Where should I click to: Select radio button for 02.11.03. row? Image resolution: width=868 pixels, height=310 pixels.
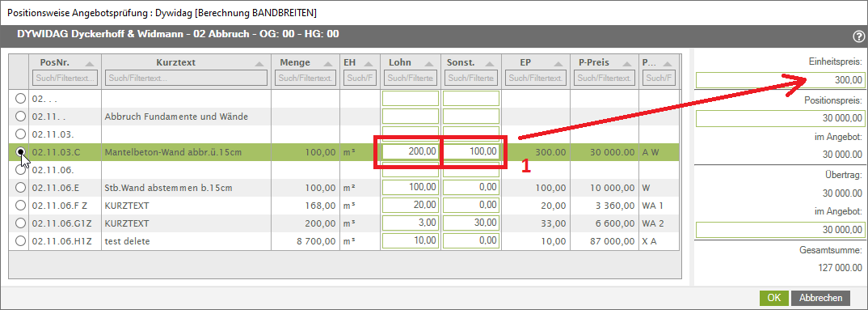pos(20,134)
